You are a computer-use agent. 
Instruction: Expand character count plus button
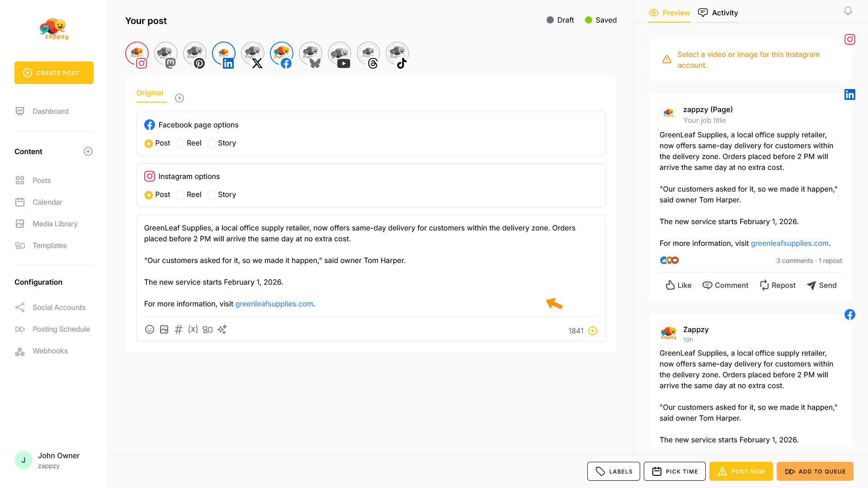[x=593, y=331]
